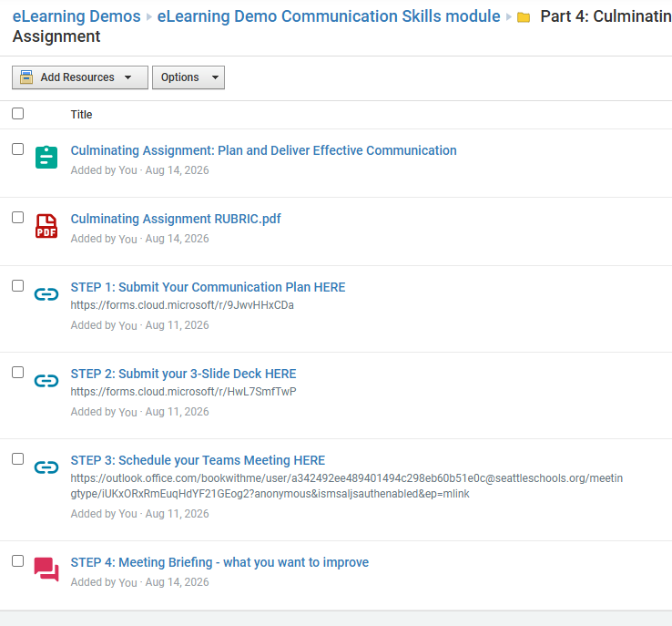Image resolution: width=672 pixels, height=626 pixels.
Task: Open STEP 4: Meeting Briefing discussion
Action: pos(219,562)
